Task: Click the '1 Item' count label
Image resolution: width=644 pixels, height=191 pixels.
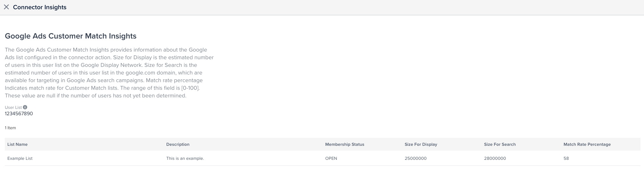Action: (10, 128)
